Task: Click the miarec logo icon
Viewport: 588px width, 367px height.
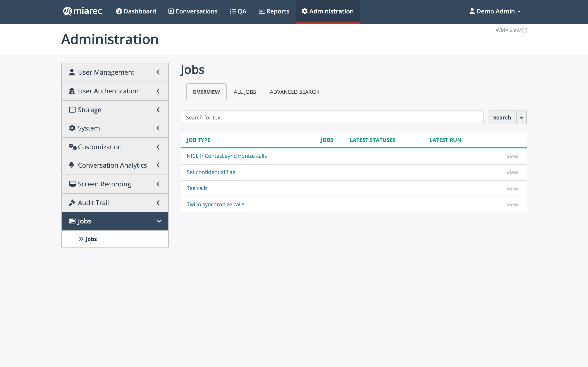Action: [x=67, y=11]
